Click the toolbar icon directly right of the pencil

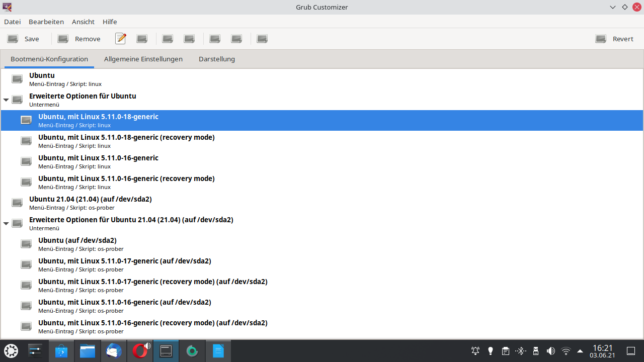point(142,39)
